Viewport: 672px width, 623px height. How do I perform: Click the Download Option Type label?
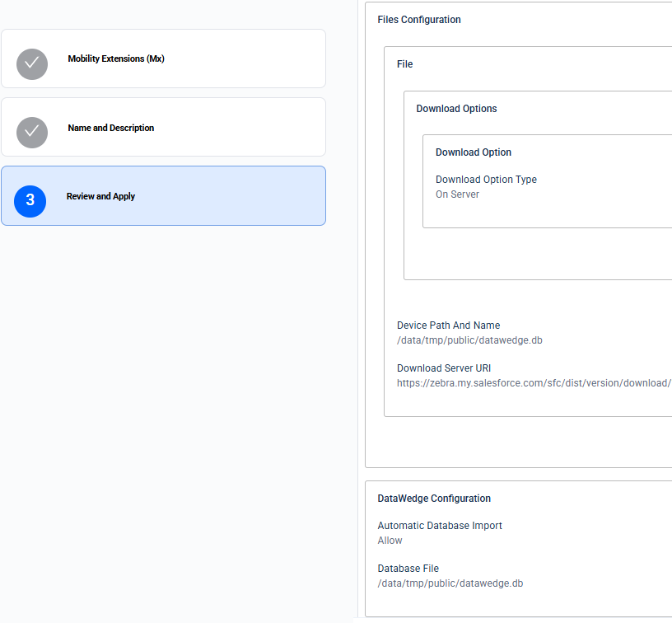click(486, 179)
